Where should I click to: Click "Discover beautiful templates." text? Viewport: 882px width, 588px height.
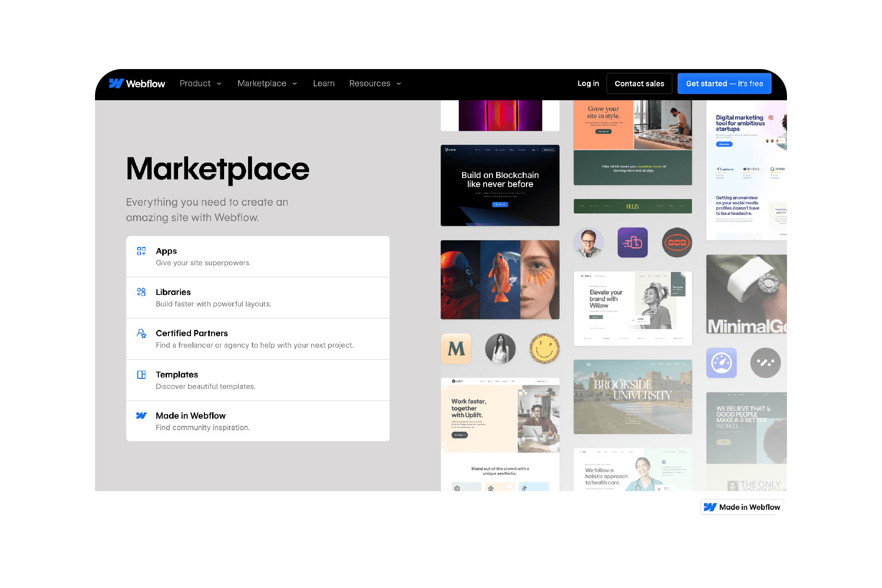[x=205, y=387]
